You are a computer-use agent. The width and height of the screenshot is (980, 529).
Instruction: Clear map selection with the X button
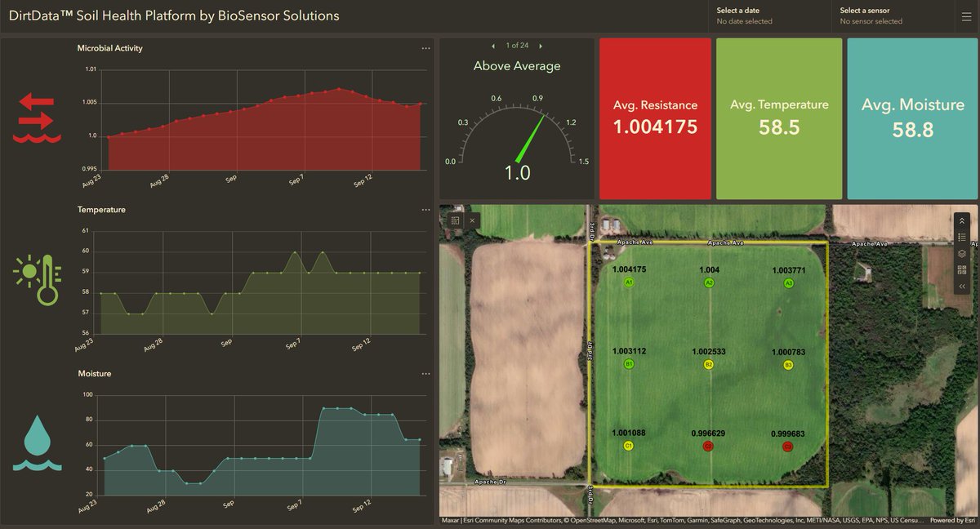(472, 220)
